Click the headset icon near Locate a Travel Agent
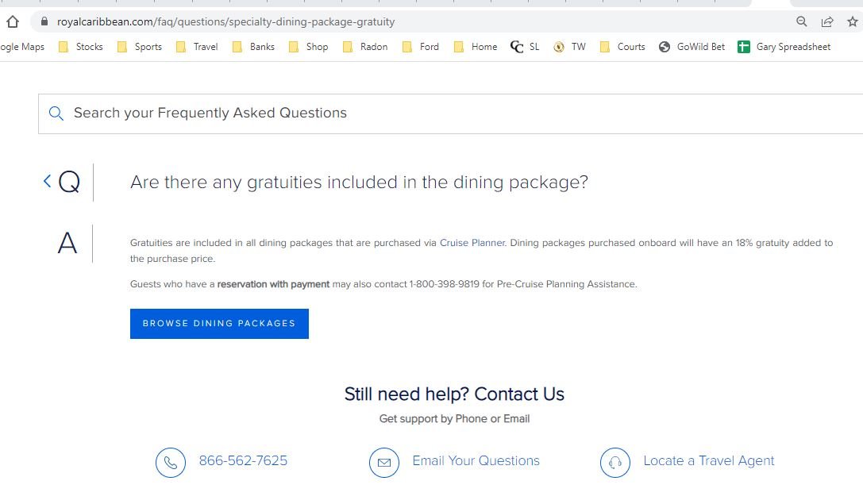The width and height of the screenshot is (863, 504). click(615, 461)
